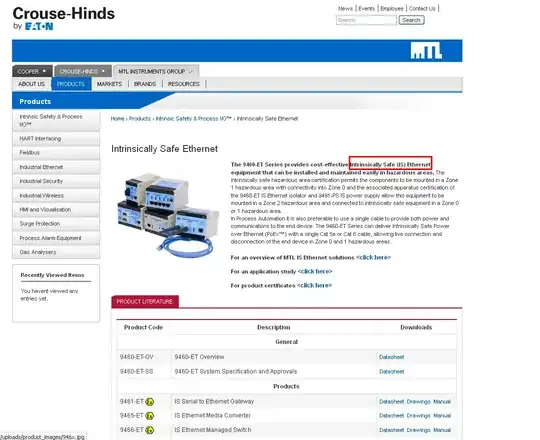The width and height of the screenshot is (540, 440).
Task: Click the Employee link at top
Action: (392, 8)
